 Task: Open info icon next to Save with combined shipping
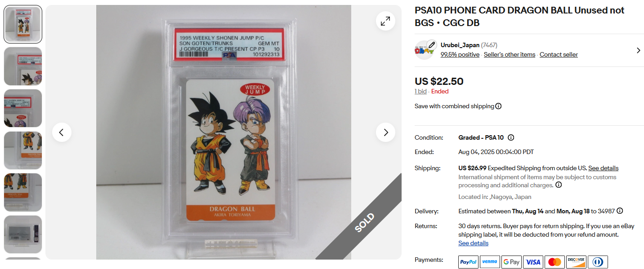[x=498, y=106]
